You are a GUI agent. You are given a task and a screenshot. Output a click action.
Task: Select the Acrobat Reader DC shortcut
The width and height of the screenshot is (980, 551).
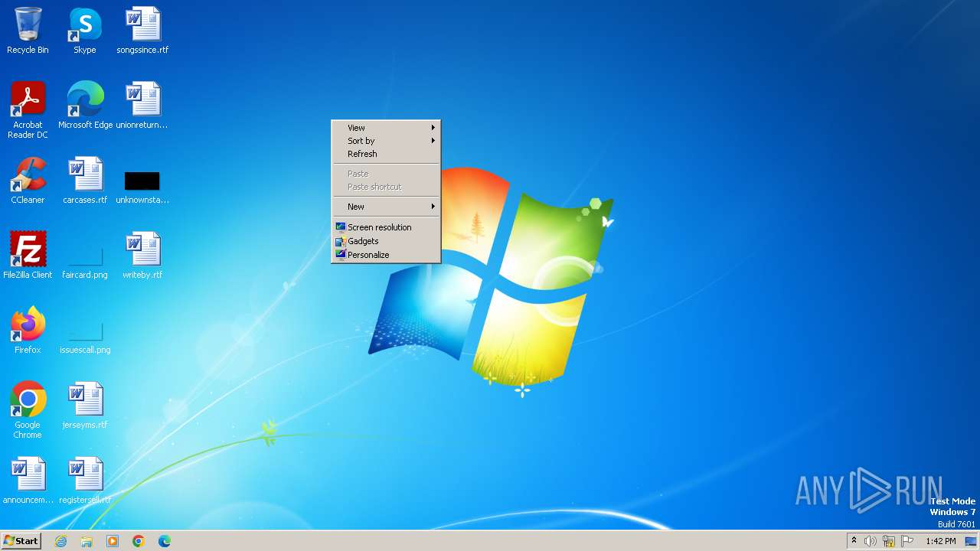pos(28,110)
